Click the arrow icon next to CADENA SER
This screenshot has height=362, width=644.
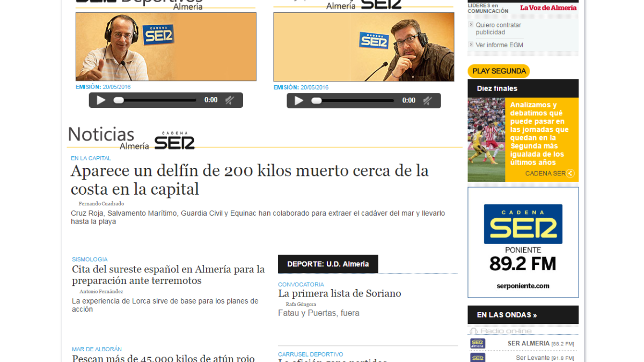tap(570, 173)
